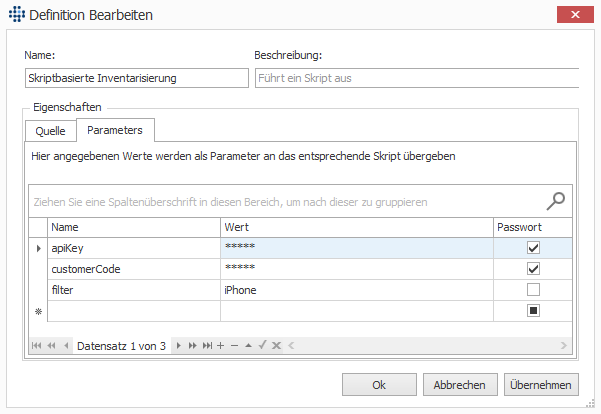Viewport: 601px width, 414px height.
Task: Delete record with minus icon
Action: (x=235, y=346)
